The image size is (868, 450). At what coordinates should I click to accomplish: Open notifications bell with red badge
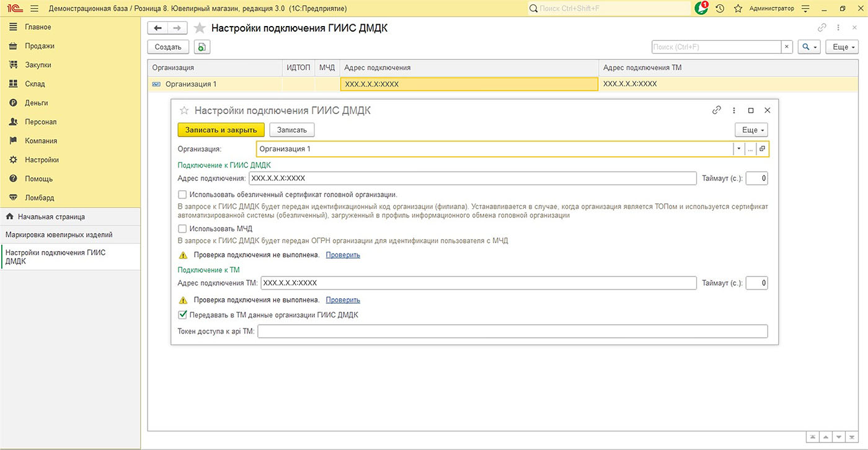[701, 9]
